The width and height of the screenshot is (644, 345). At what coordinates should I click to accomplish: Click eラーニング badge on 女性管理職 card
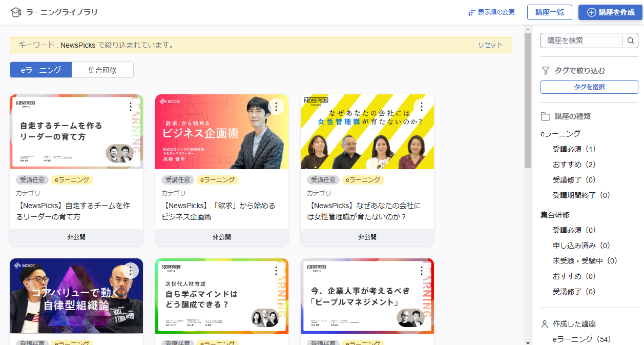click(363, 180)
